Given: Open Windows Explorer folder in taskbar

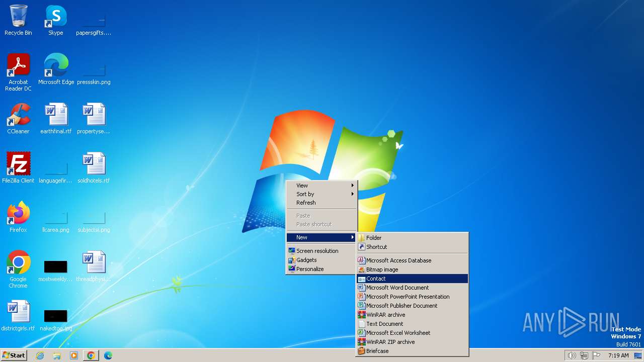Looking at the screenshot, I should (x=57, y=355).
